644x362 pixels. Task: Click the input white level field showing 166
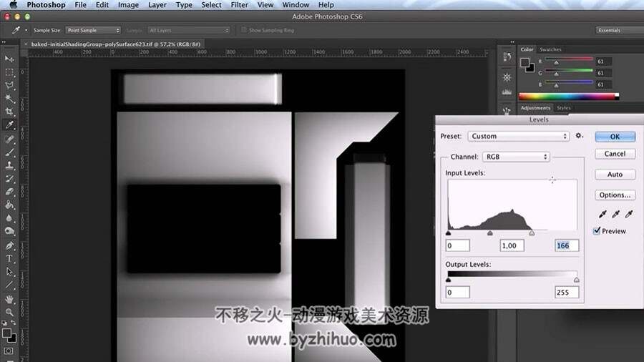click(567, 245)
